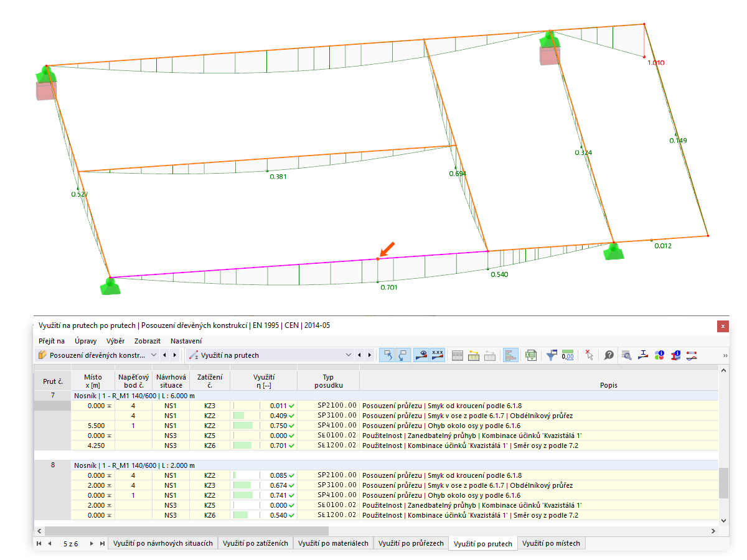Toggle the eye result display button
Viewport: 747px width, 560px height.
tap(421, 355)
